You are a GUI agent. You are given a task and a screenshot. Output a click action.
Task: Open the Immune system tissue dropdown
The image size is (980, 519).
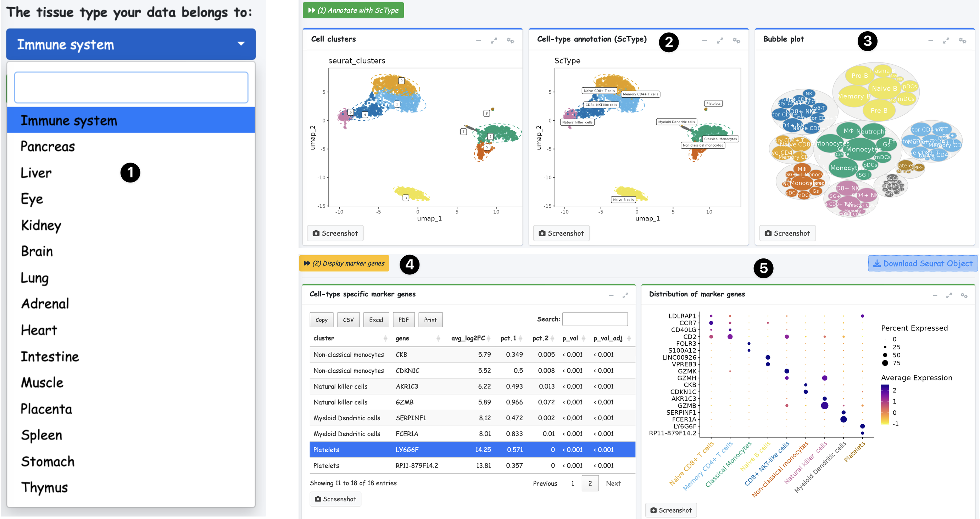click(131, 44)
